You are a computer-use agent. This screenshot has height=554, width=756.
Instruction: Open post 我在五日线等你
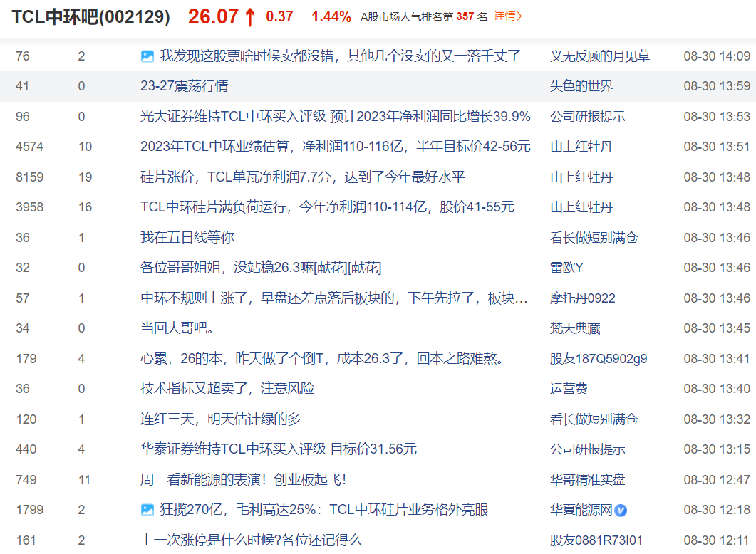click(x=187, y=238)
